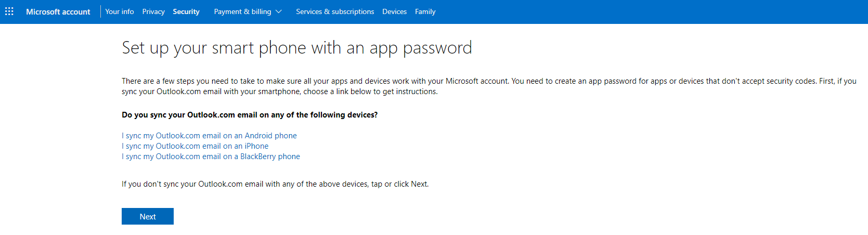Select the Security tab
Viewport: 868px width, 235px height.
[186, 11]
